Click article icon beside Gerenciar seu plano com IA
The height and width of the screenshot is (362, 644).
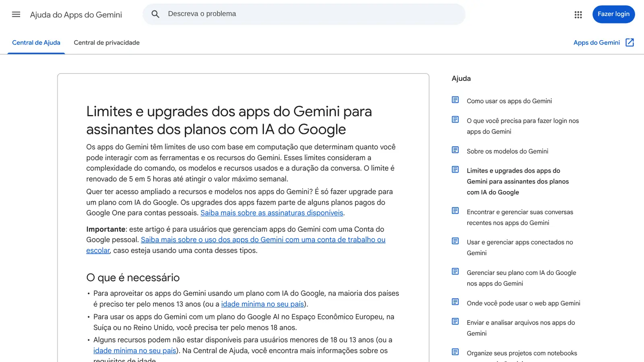[x=455, y=271]
